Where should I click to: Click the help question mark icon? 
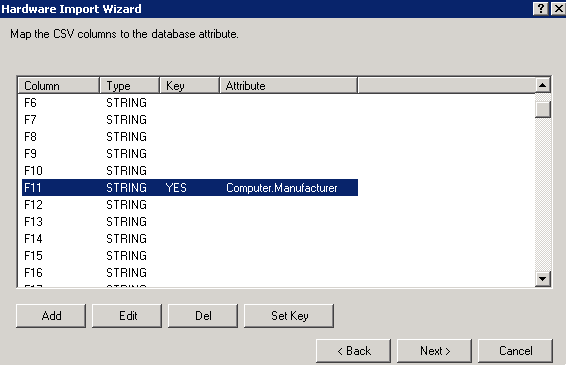[x=541, y=9]
